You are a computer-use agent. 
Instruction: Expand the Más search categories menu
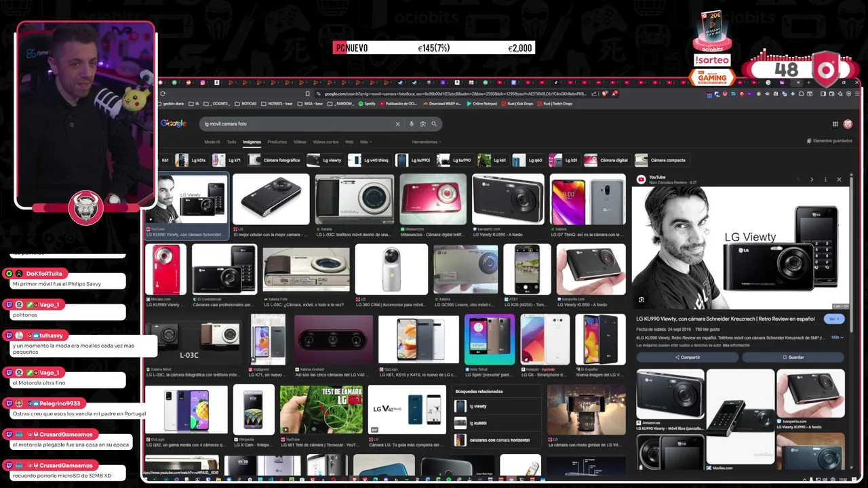click(364, 142)
